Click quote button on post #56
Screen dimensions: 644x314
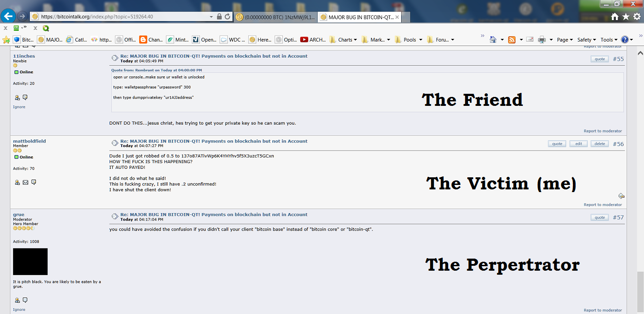tap(557, 144)
